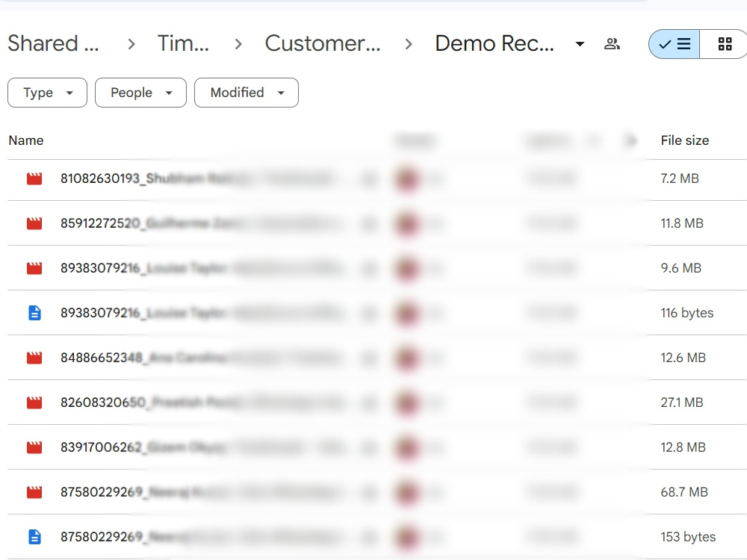747x560 pixels.
Task: Click the 27.1 MB file size value
Action: (682, 402)
